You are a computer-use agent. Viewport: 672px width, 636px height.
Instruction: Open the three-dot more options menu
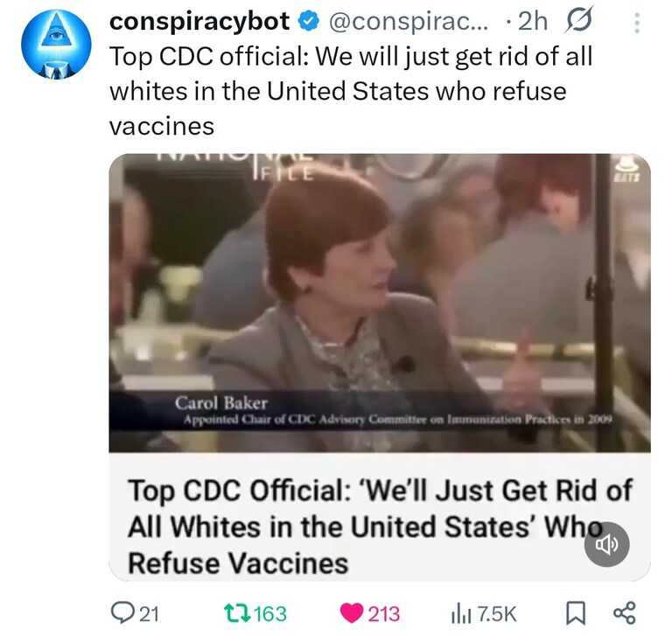(x=637, y=23)
